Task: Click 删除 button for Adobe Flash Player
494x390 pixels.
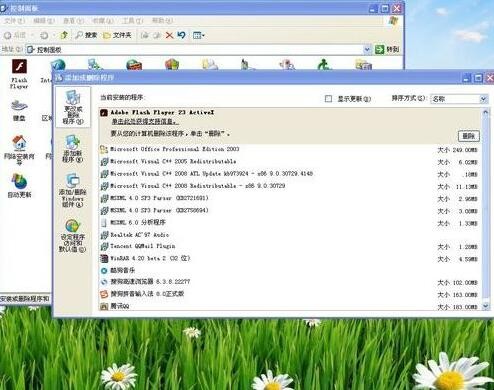Action: point(469,136)
